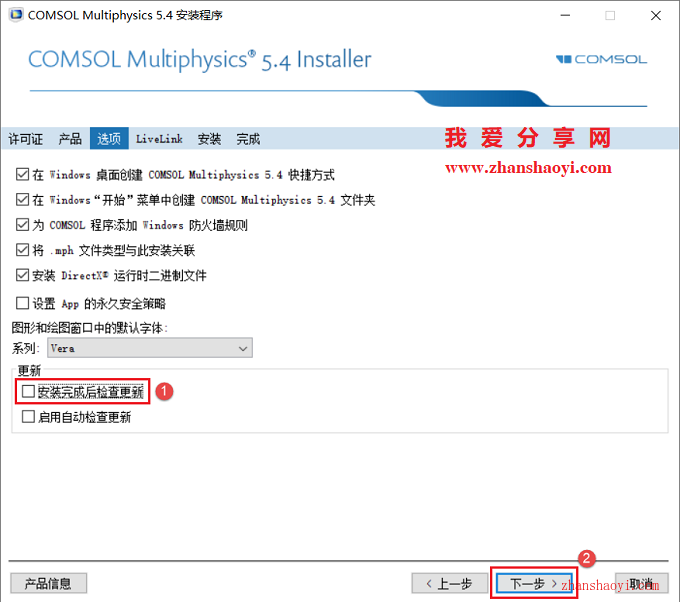Click the COMSOL app icon in title bar
Screen dimensions: 680x602
pyautogui.click(x=16, y=15)
